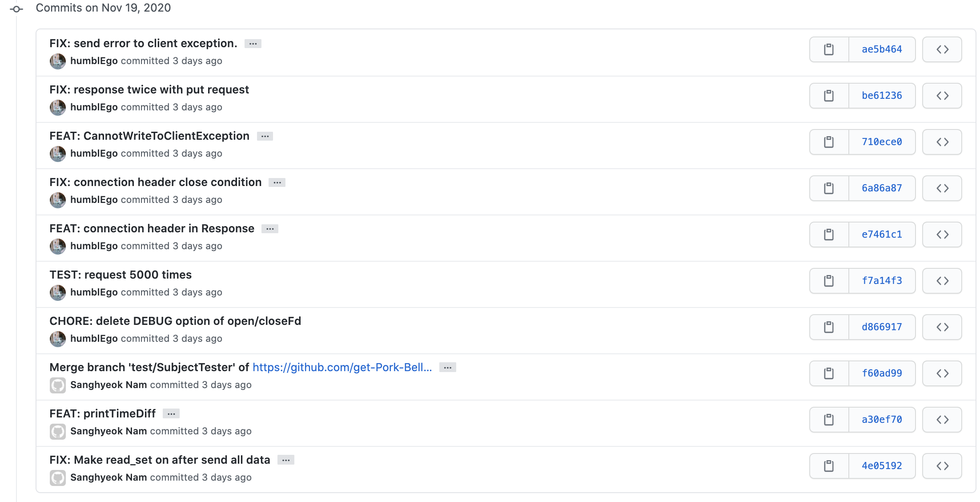The height and width of the screenshot is (502, 980).
Task: Open 'CHORE: delete DEBUG option of open/closeFd' commit
Action: click(x=175, y=321)
